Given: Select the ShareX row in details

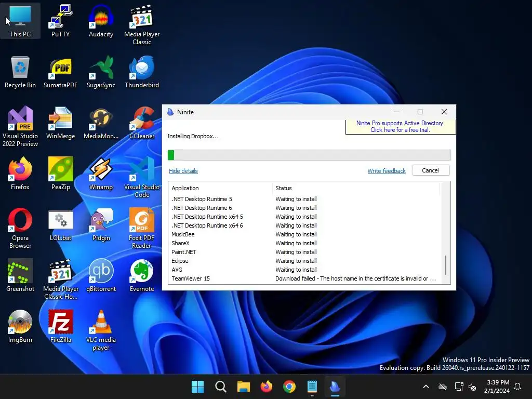Looking at the screenshot, I should point(304,243).
